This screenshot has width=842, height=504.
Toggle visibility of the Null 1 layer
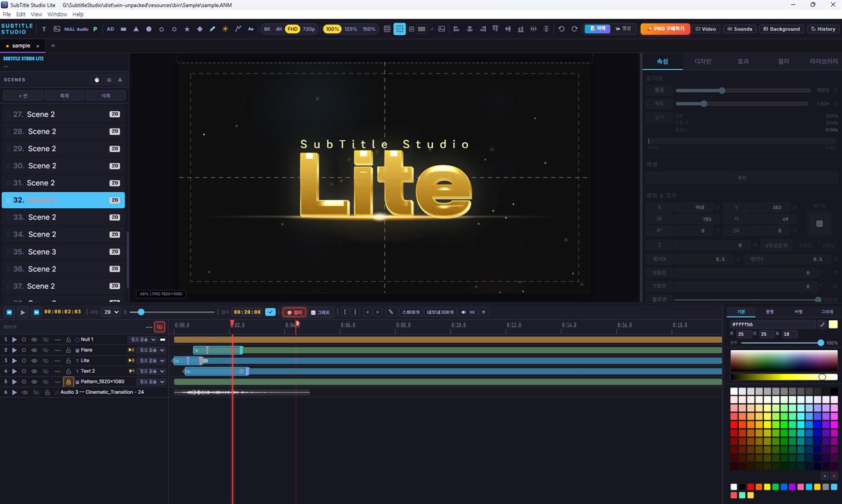point(35,339)
